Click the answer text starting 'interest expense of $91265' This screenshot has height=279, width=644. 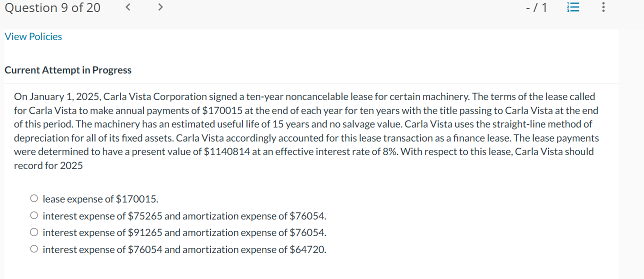tap(184, 232)
